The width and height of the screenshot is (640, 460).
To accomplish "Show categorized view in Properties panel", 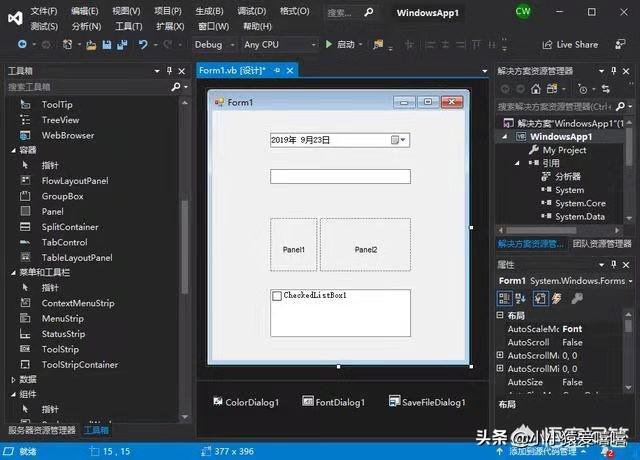I will click(x=504, y=298).
